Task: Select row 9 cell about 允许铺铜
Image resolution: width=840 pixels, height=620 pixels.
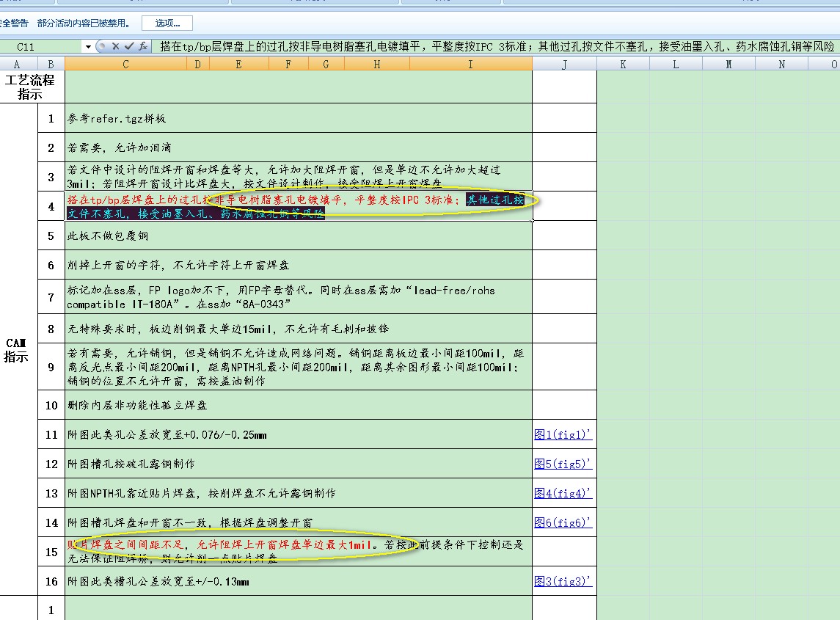Action: click(x=299, y=367)
